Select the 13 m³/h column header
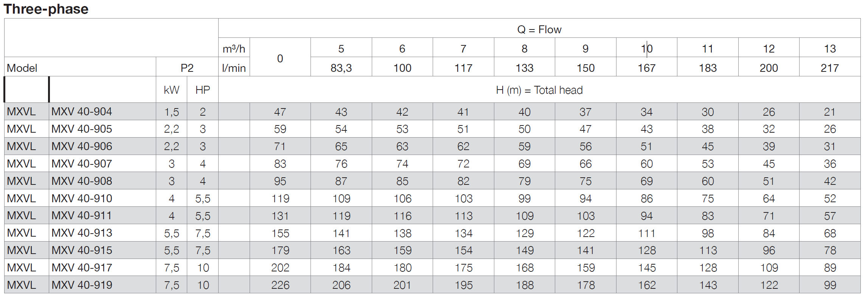The image size is (868, 299). pos(829,49)
